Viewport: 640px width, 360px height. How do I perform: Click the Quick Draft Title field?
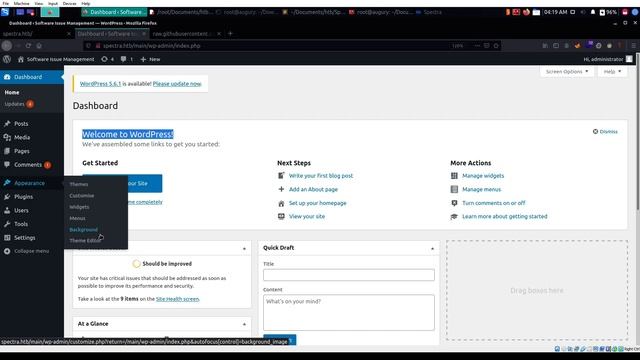click(349, 275)
